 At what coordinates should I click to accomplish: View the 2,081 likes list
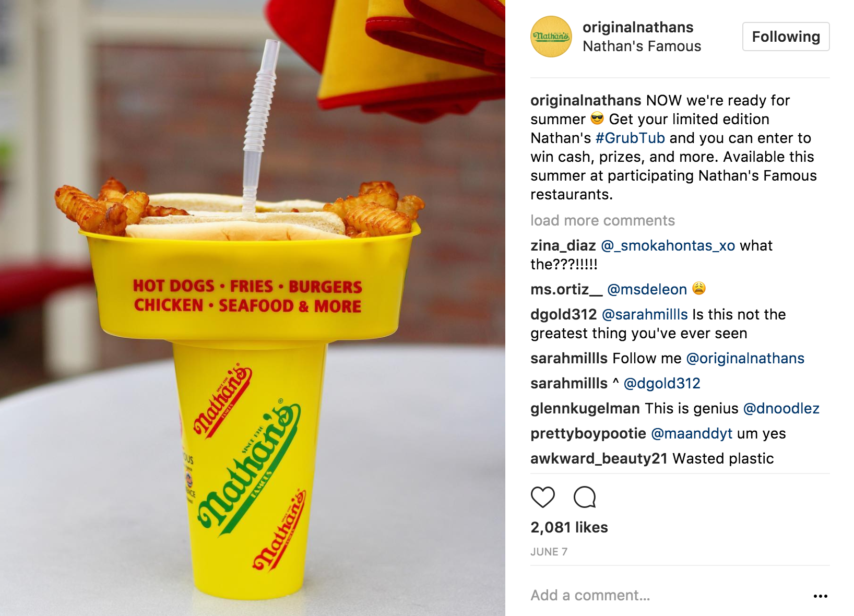pos(569,527)
